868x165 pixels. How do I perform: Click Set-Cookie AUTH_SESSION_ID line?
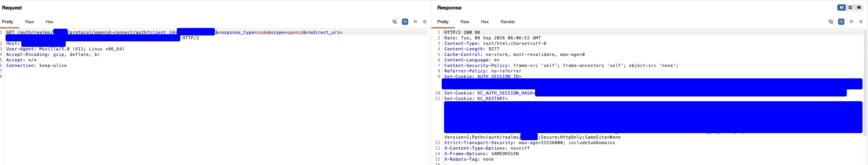(483, 76)
